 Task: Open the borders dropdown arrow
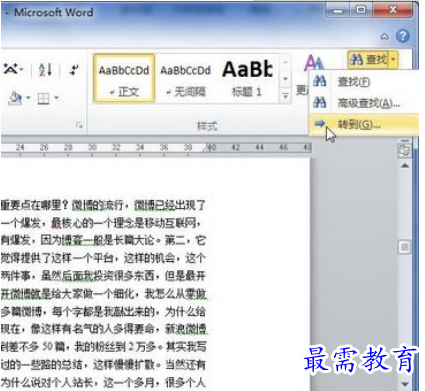click(x=56, y=98)
